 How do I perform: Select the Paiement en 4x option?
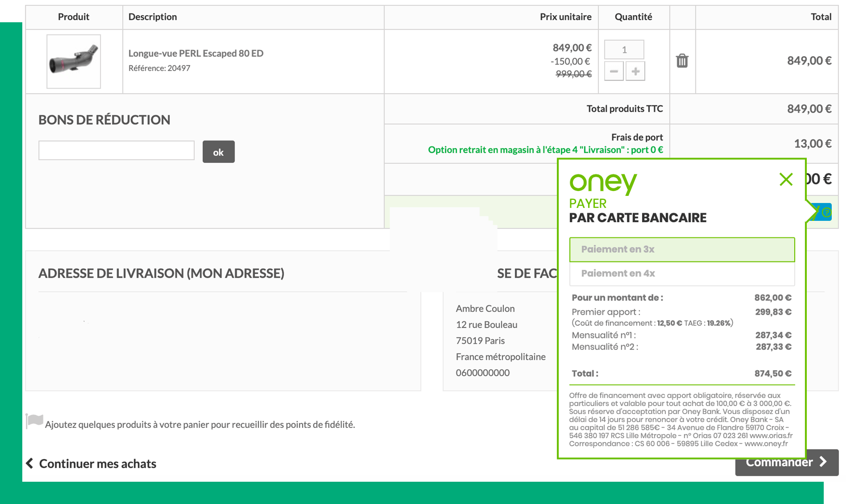(682, 273)
